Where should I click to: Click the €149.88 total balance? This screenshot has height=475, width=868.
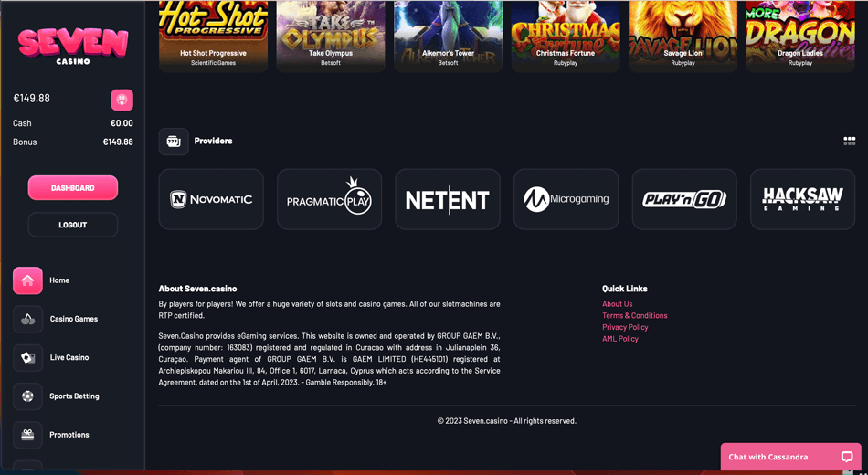click(32, 98)
